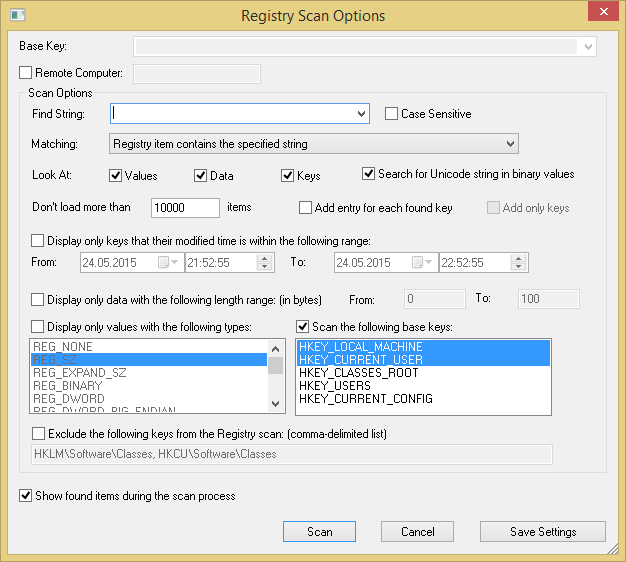Image resolution: width=626 pixels, height=562 pixels.
Task: Select HKEY_LOCAL_MACHINE base key
Action: pyautogui.click(x=423, y=346)
